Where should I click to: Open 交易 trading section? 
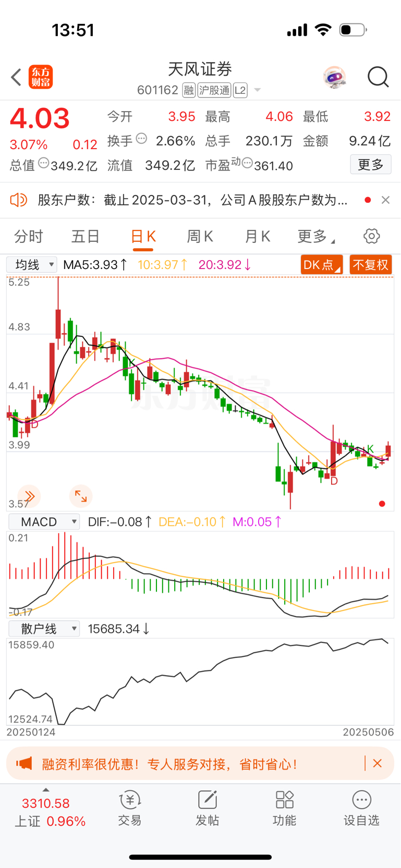[x=130, y=809]
